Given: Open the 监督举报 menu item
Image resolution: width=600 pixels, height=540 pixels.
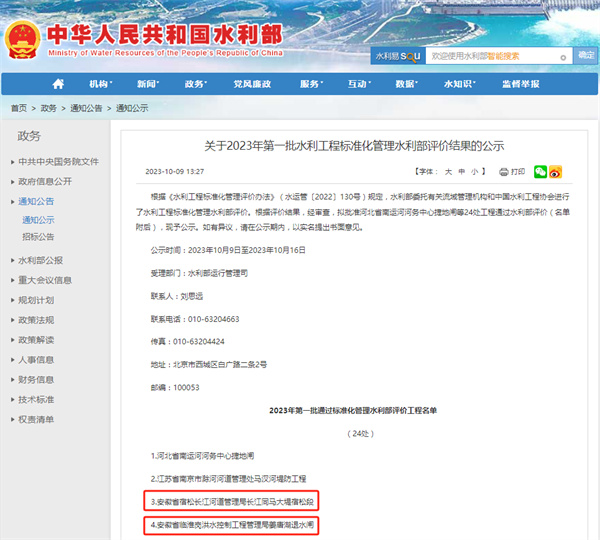Looking at the screenshot, I should 521,84.
